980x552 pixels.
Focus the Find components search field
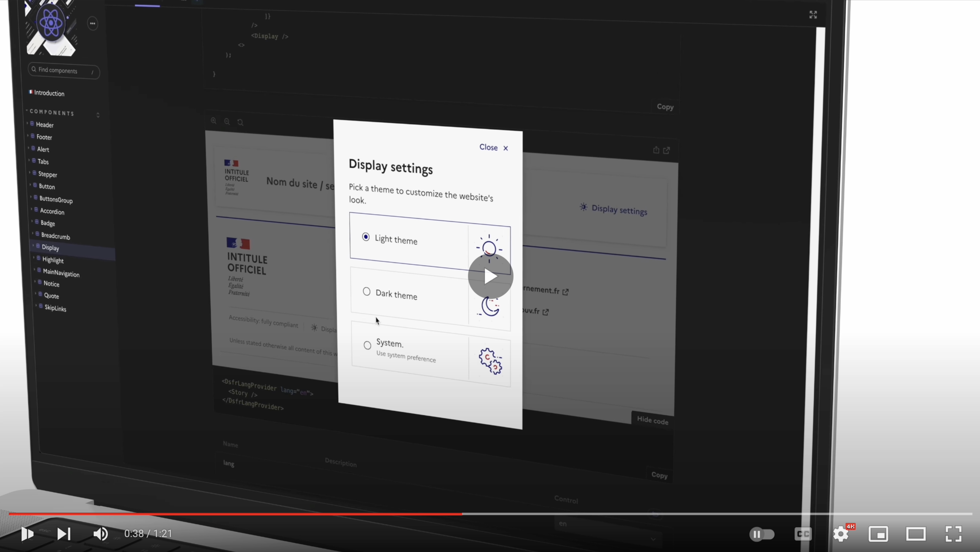pos(64,71)
